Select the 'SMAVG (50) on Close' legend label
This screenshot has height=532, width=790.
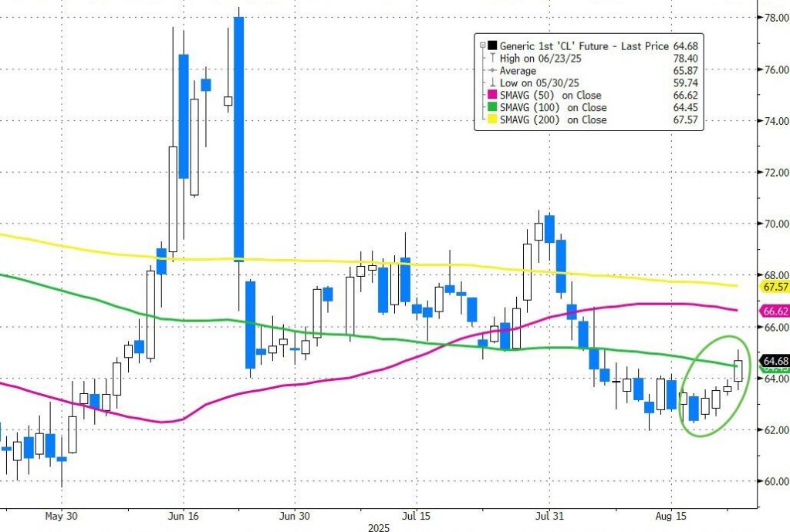pos(552,96)
